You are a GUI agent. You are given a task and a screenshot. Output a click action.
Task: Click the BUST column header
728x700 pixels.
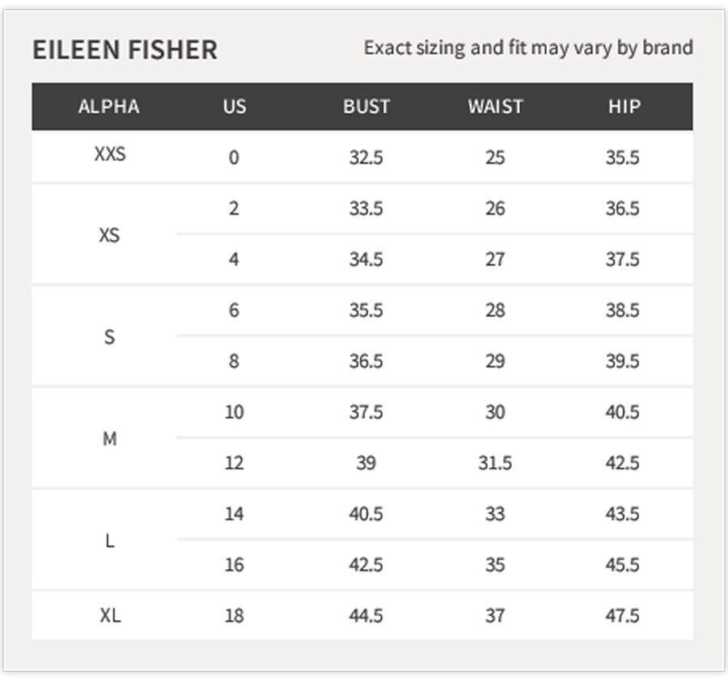pos(366,107)
